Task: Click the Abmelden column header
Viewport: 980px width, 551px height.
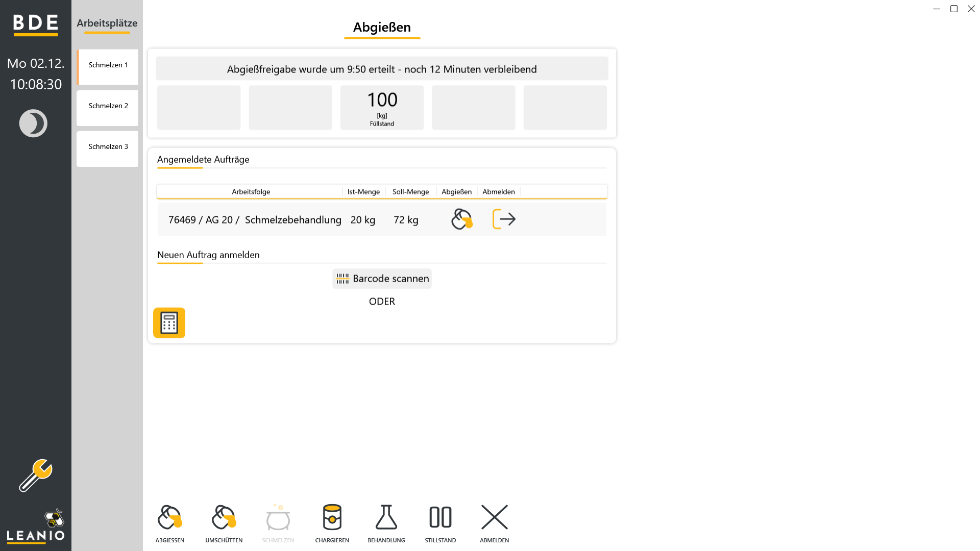Action: click(499, 192)
